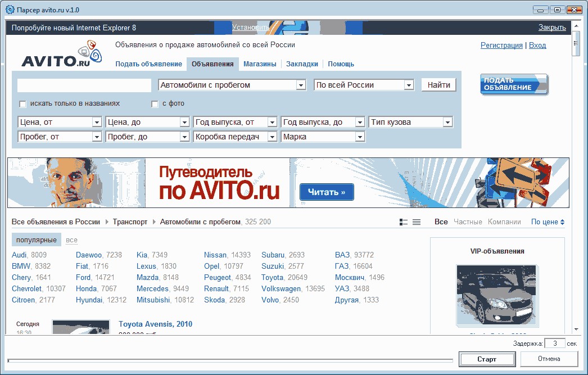Open the 'Другая' brand link
Screen dimensions: 588x375
click(346, 300)
